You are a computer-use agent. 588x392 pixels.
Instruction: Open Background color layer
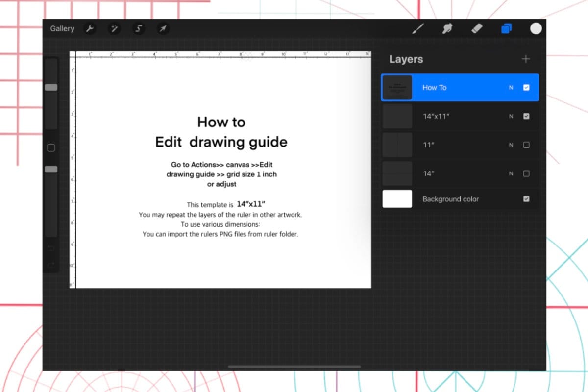pos(460,199)
